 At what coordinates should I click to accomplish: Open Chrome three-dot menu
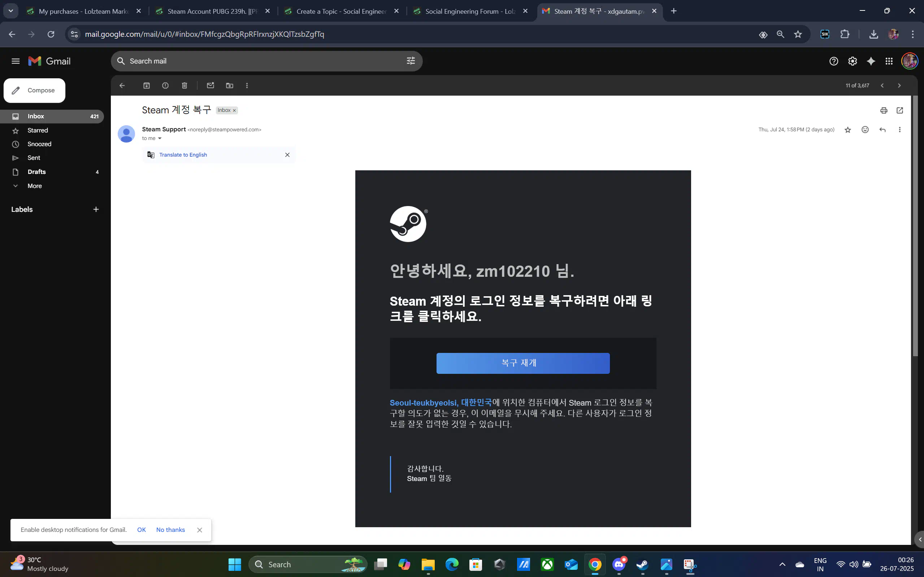[913, 34]
